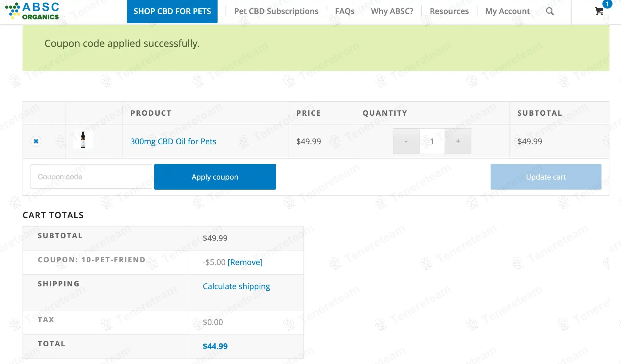
Task: Open the Calculate shipping link
Action: click(x=236, y=286)
